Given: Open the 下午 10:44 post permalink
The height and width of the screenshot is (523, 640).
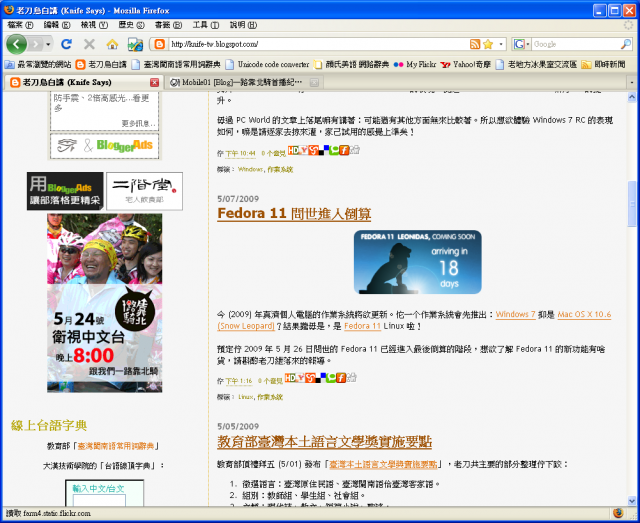Looking at the screenshot, I should (240, 154).
